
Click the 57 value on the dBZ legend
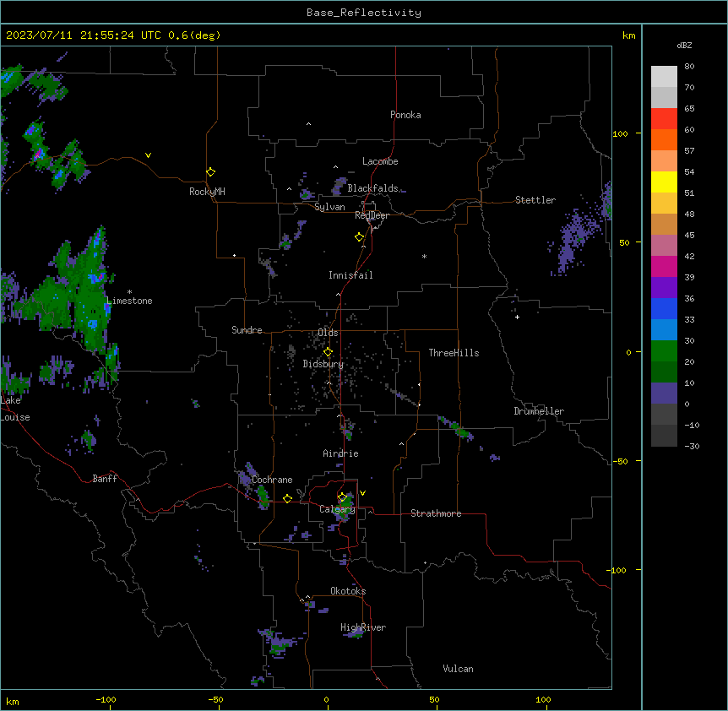[689, 151]
